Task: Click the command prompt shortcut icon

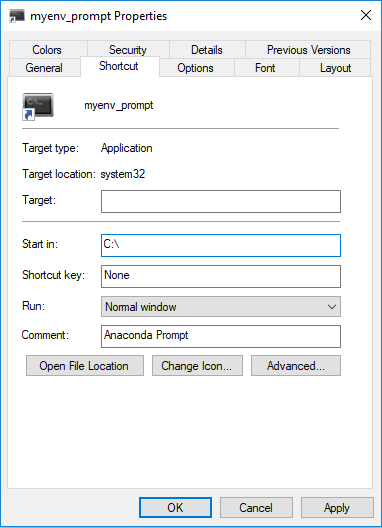Action: pyautogui.click(x=38, y=106)
